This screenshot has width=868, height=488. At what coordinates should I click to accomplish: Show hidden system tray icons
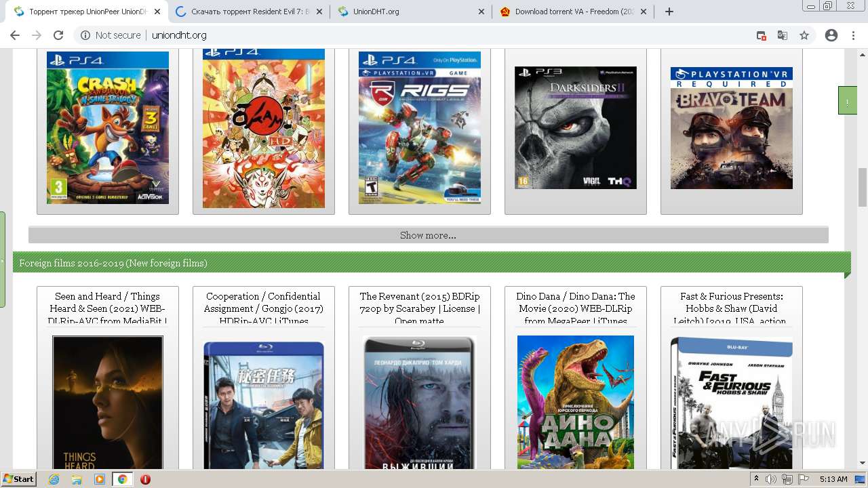[757, 479]
